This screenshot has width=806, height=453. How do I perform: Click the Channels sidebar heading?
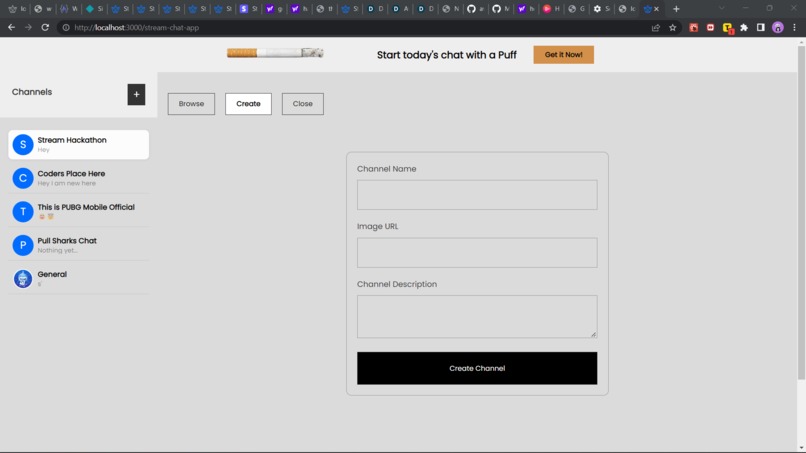click(32, 92)
